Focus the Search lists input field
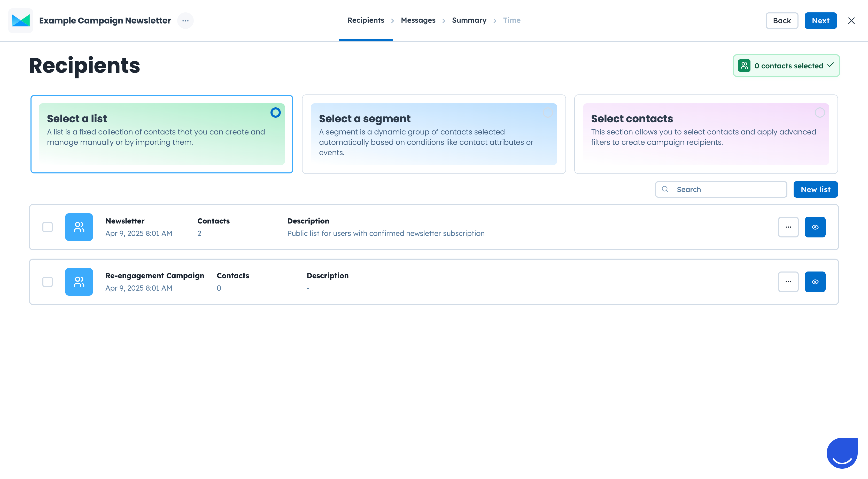Image resolution: width=868 pixels, height=479 pixels. click(x=728, y=189)
